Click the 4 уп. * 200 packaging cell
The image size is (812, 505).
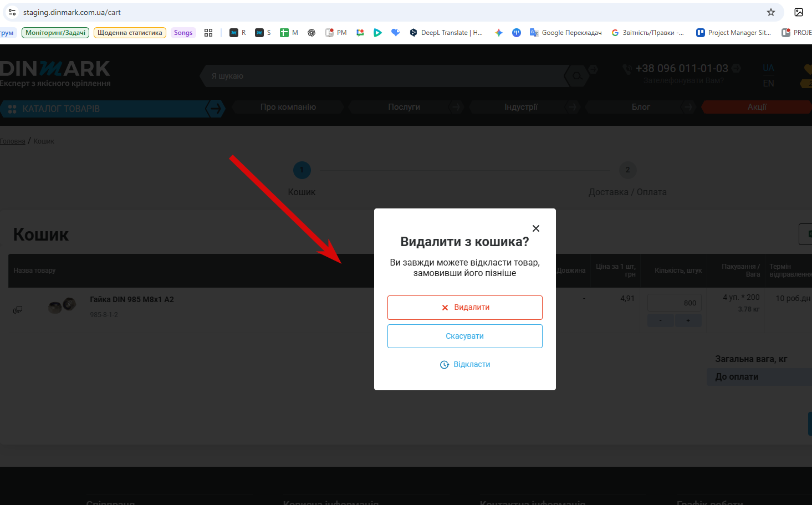741,298
